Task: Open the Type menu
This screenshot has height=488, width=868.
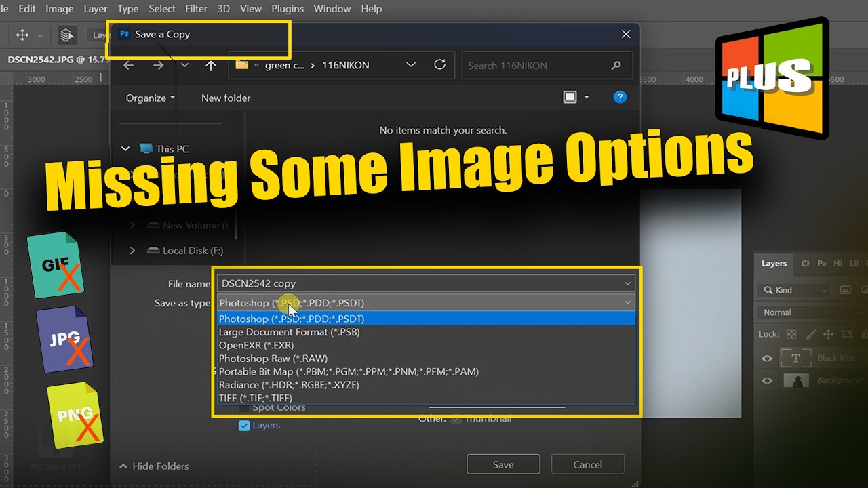Action: click(128, 9)
